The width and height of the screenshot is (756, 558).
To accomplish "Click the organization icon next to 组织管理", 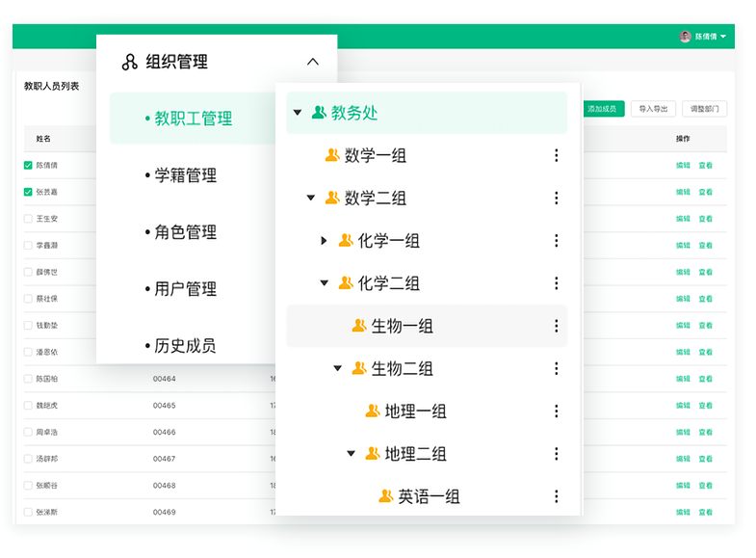I will click(x=129, y=63).
